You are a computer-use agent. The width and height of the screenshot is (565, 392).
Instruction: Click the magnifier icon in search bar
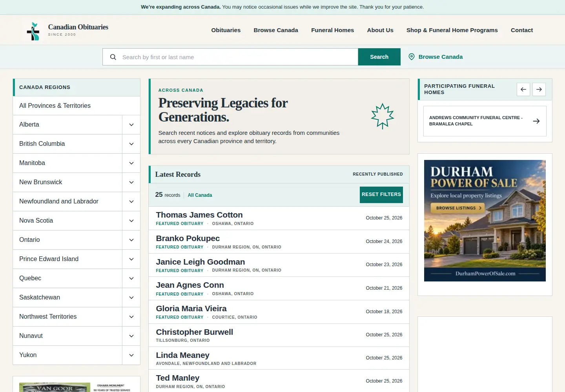[x=113, y=57]
